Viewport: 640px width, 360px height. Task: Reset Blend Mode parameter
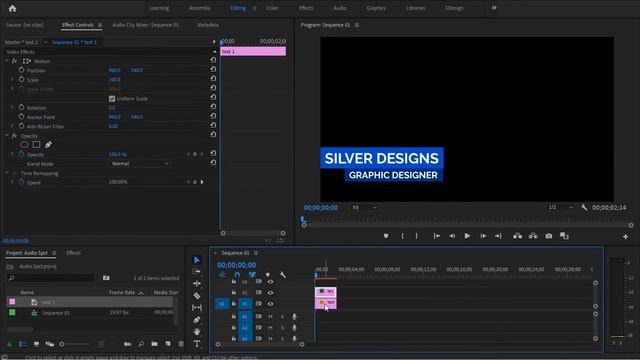click(x=213, y=162)
